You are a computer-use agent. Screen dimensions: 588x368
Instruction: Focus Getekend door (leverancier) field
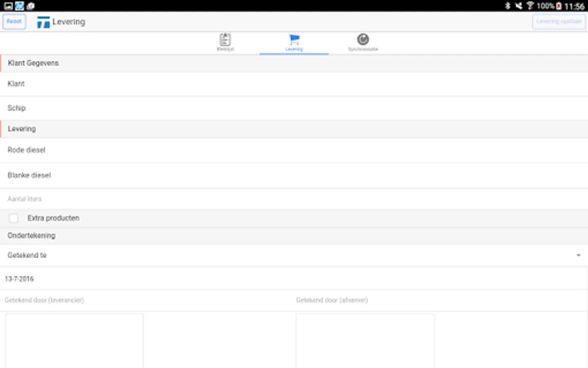[147, 301]
